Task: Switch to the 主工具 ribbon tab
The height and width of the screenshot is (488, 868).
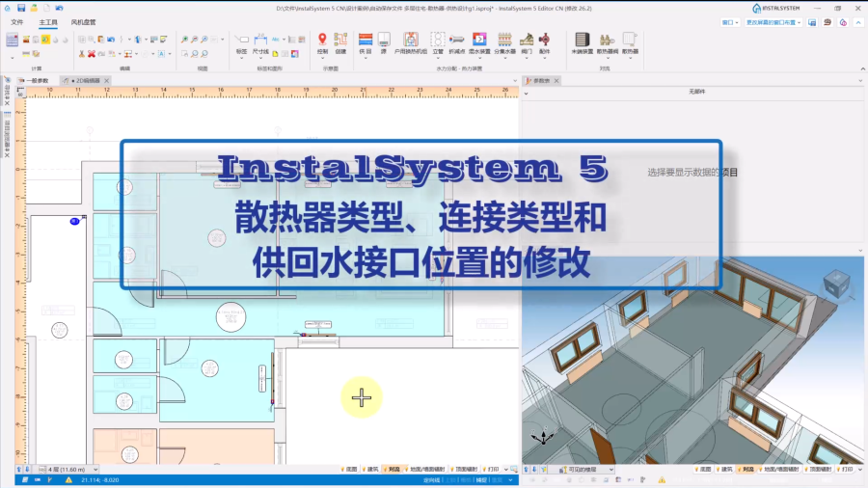Action: point(48,22)
